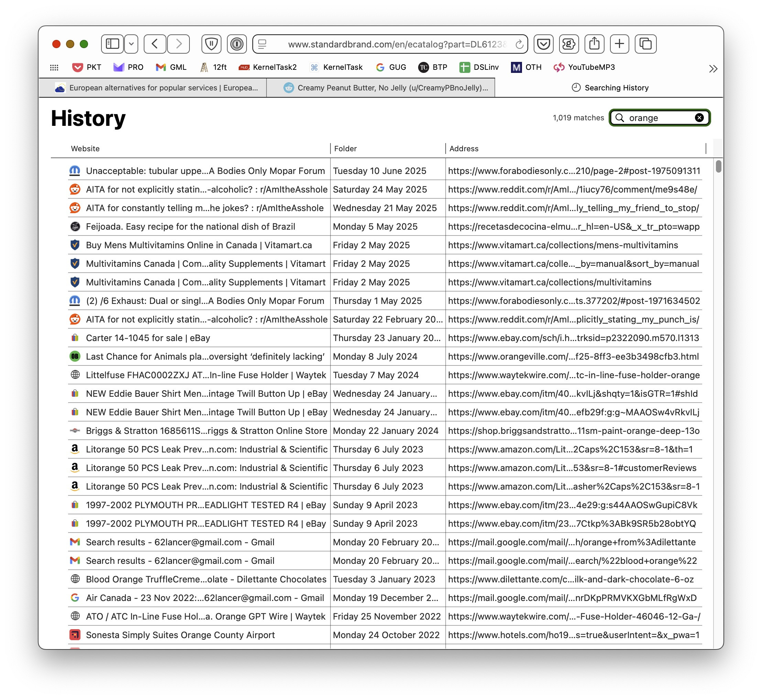Expand the chevron beside the sidebar button
Viewport: 762px width, 700px height.
(131, 44)
